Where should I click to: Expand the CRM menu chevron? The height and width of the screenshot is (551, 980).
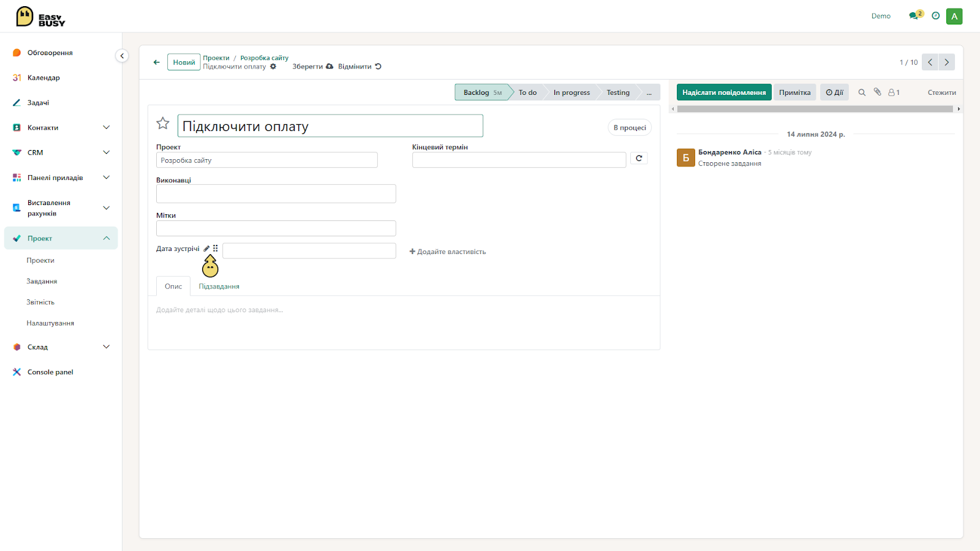click(x=107, y=152)
